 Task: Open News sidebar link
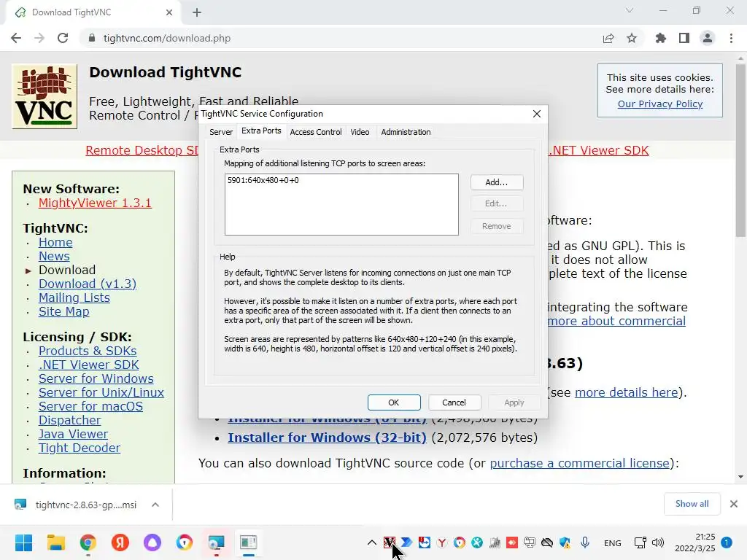(x=54, y=256)
